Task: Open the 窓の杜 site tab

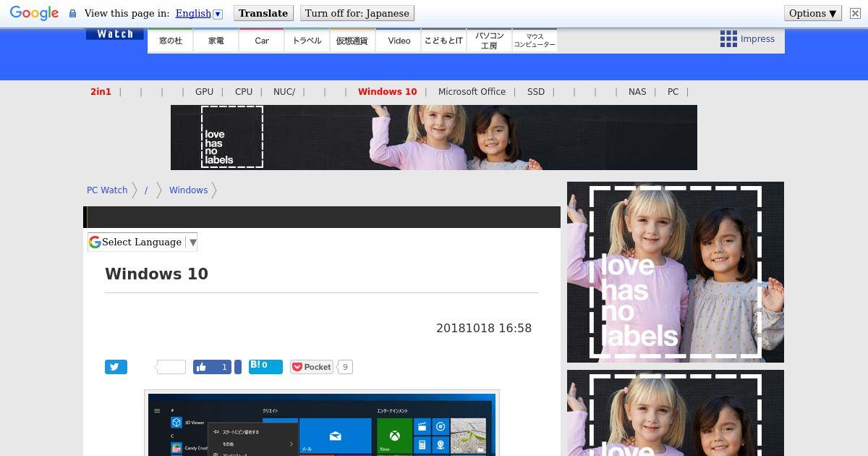Action: tap(171, 41)
